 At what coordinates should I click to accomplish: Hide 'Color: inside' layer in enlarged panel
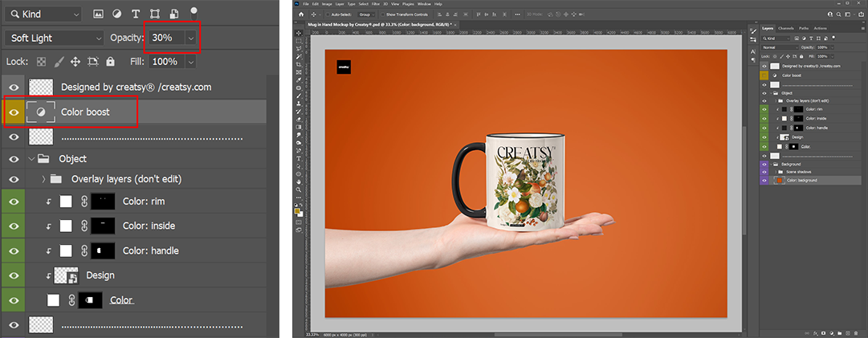point(14,226)
